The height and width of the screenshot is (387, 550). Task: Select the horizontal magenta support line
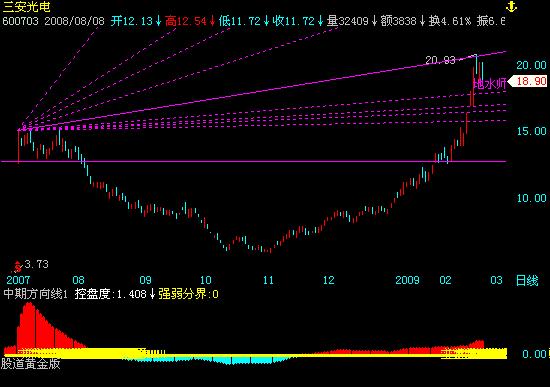point(254,161)
